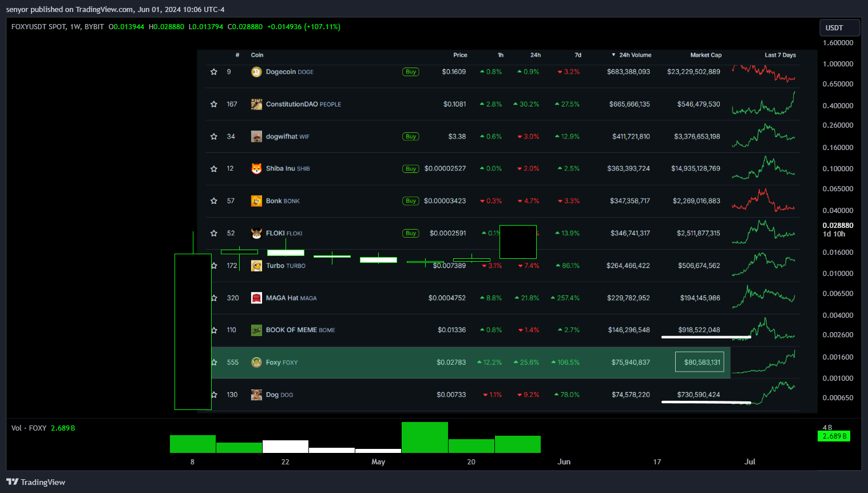Open Turbo TURBO coin link

(286, 266)
